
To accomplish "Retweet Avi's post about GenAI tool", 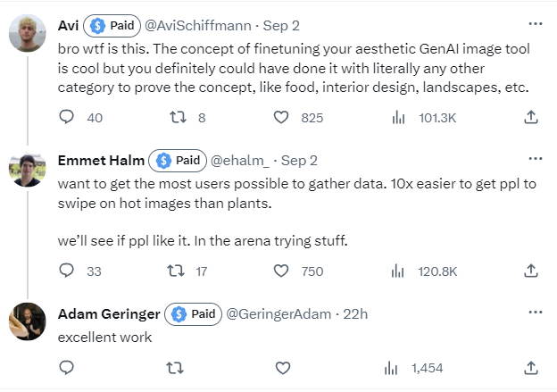I will 176,117.
